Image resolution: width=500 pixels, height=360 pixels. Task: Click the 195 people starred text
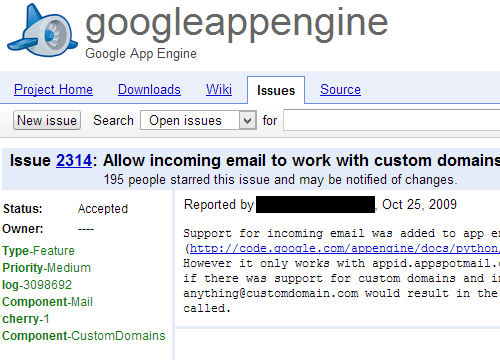[x=280, y=180]
